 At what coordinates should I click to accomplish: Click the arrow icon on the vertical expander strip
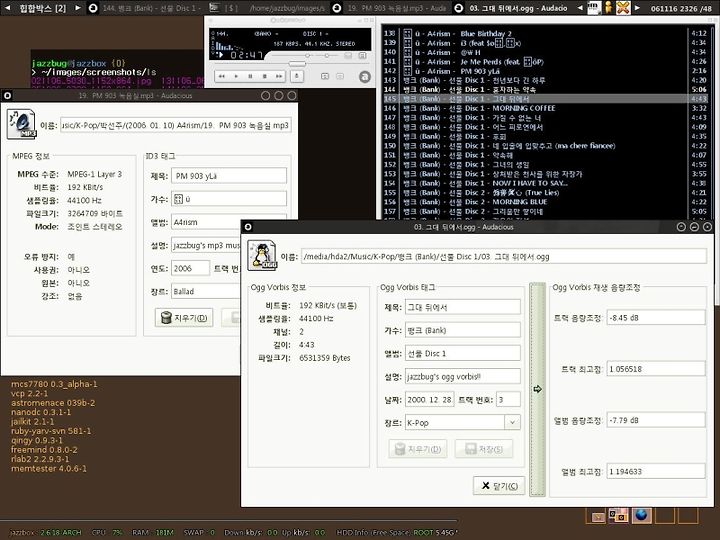[x=537, y=389]
